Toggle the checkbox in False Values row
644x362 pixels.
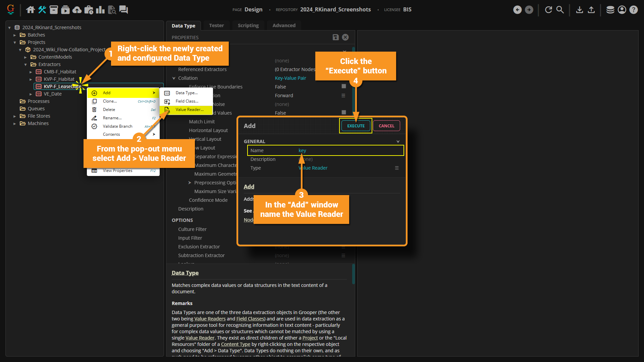pyautogui.click(x=343, y=113)
